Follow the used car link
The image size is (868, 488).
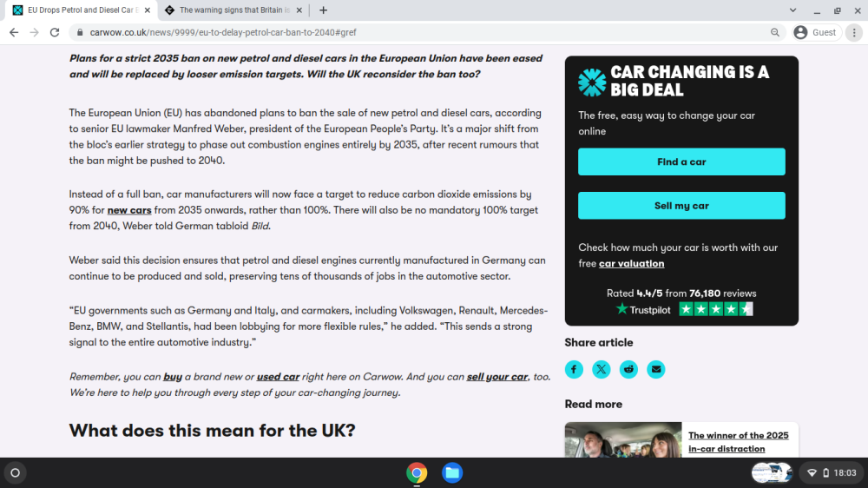point(278,377)
